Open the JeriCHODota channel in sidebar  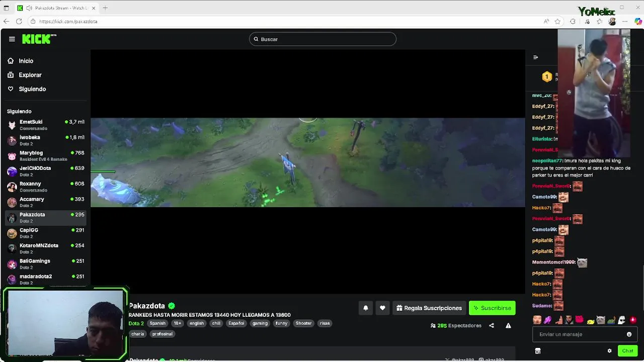click(45, 171)
